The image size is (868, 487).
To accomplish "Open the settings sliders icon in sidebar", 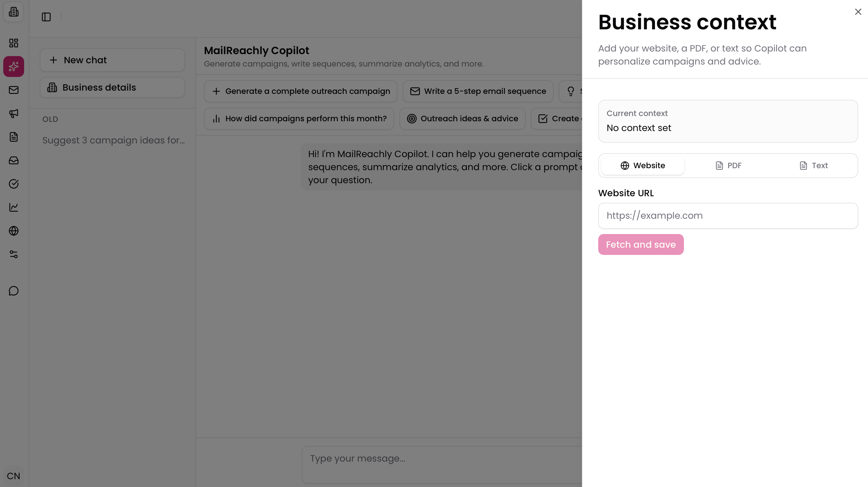I will [x=13, y=255].
